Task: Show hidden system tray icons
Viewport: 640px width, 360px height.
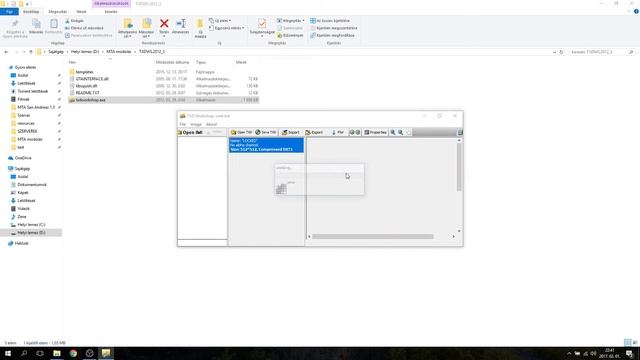Action: 569,353
